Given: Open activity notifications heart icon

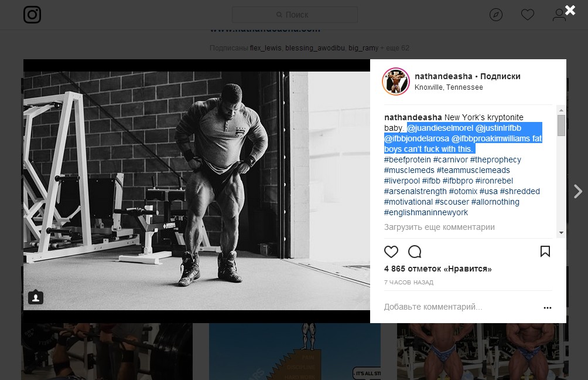Looking at the screenshot, I should (528, 15).
